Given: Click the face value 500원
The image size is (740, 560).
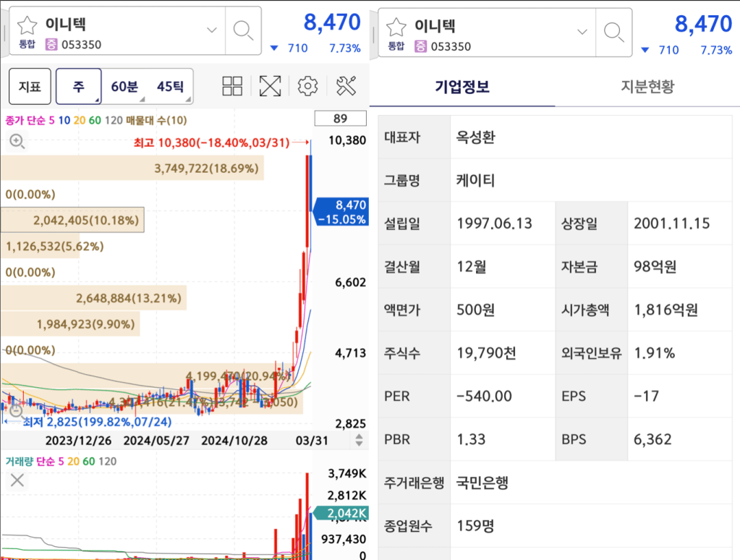Looking at the screenshot, I should pos(476,310).
